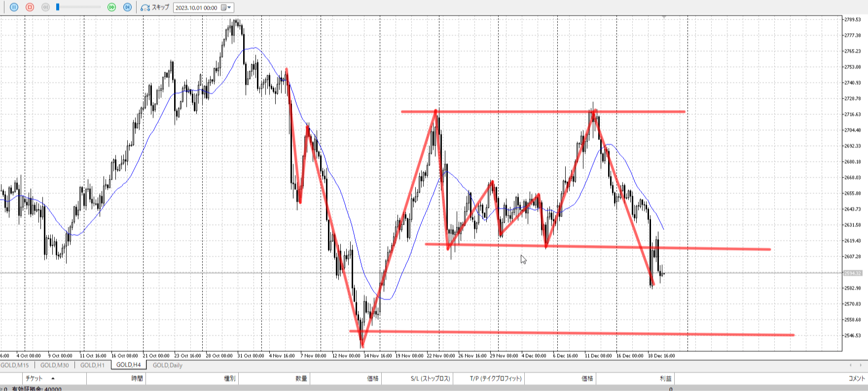
Task: Click the 2023.10.01 00:00 date field
Action: (x=196, y=7)
